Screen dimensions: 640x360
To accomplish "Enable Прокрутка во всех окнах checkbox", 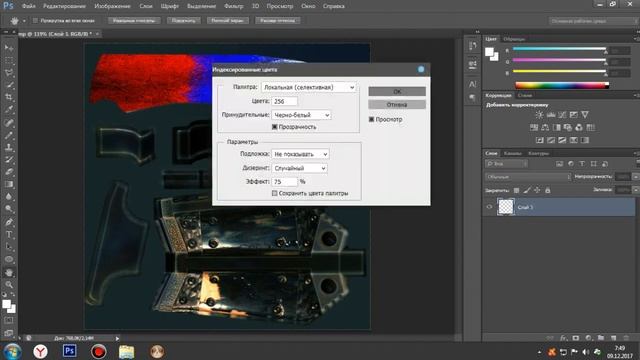I will [x=35, y=20].
